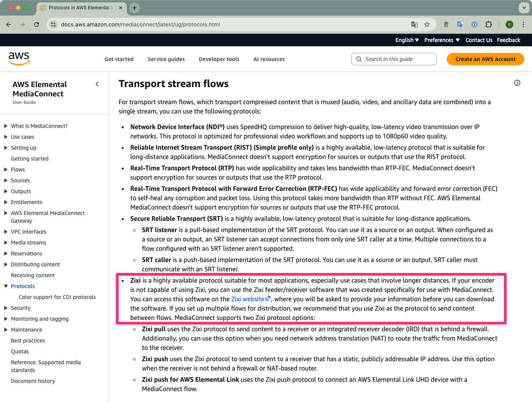Open Getting started in the sidebar
Viewport: 532px width, 402px height.
coord(30,159)
